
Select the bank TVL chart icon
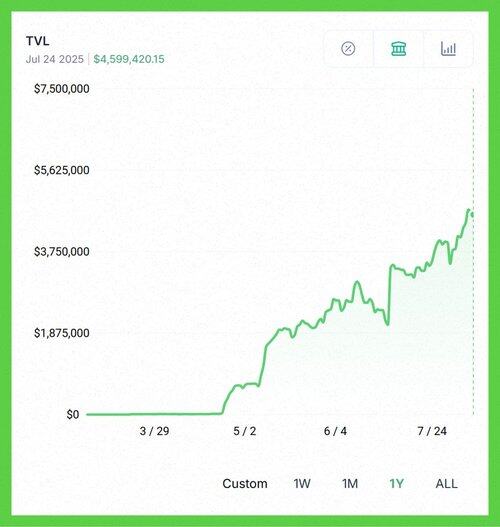[399, 49]
